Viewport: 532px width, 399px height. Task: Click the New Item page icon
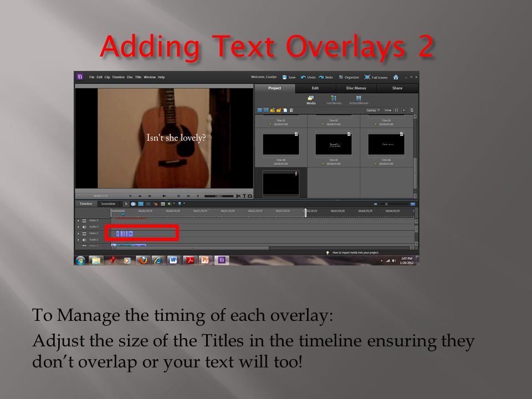click(x=285, y=110)
